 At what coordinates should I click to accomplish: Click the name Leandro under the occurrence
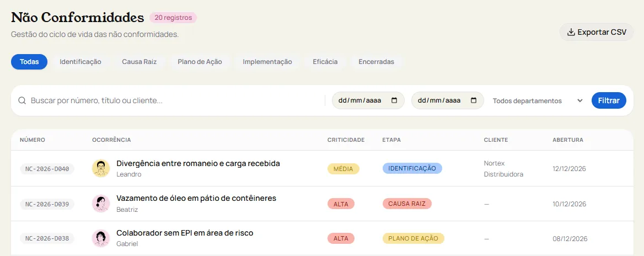[129, 174]
